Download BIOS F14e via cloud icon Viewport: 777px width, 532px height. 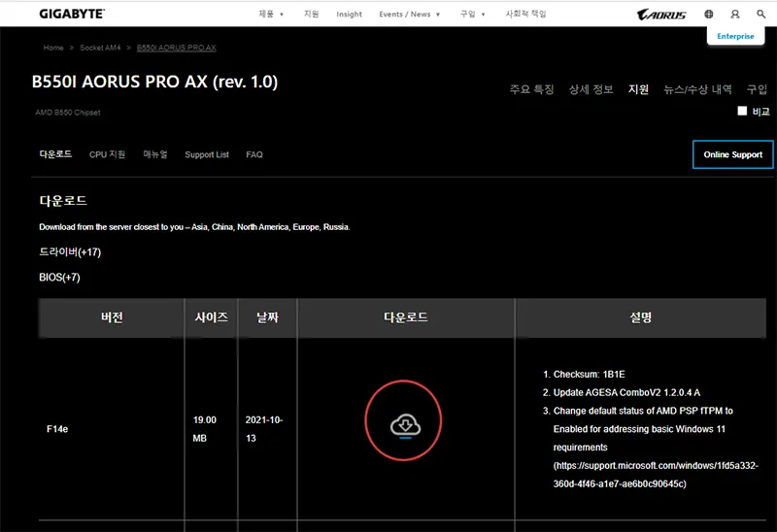[x=405, y=425]
